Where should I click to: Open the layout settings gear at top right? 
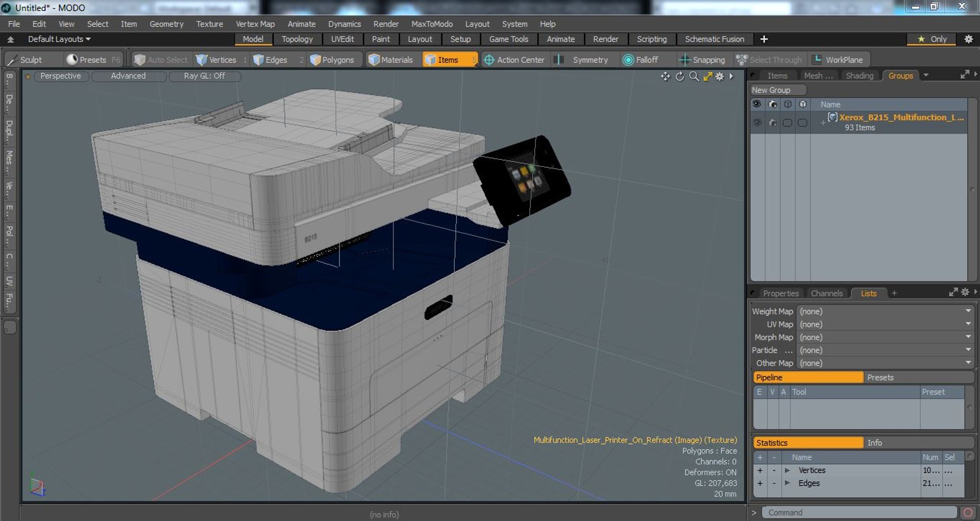[968, 39]
